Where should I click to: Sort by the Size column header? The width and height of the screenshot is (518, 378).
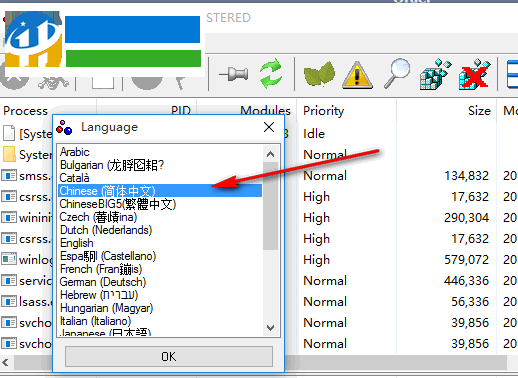(x=479, y=111)
